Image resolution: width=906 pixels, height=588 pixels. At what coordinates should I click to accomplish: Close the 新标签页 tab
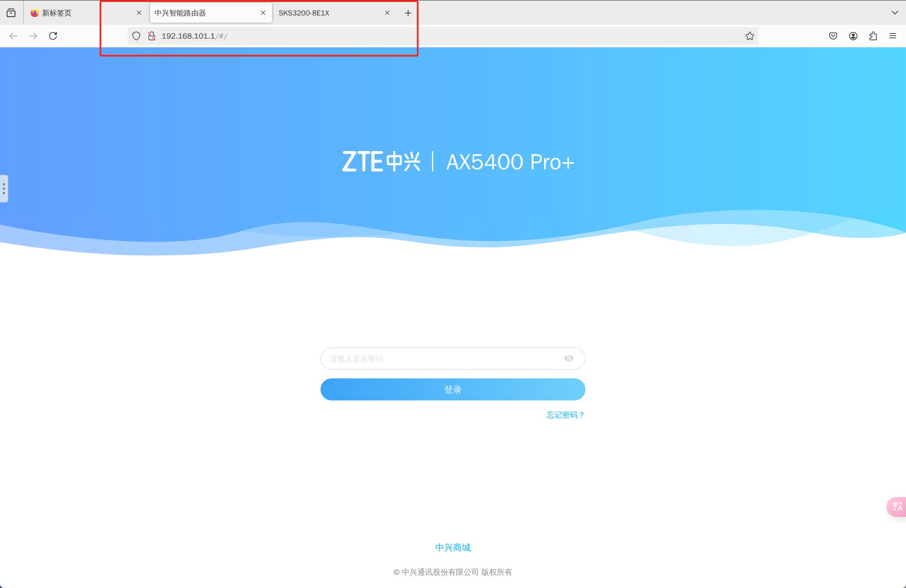tap(139, 13)
